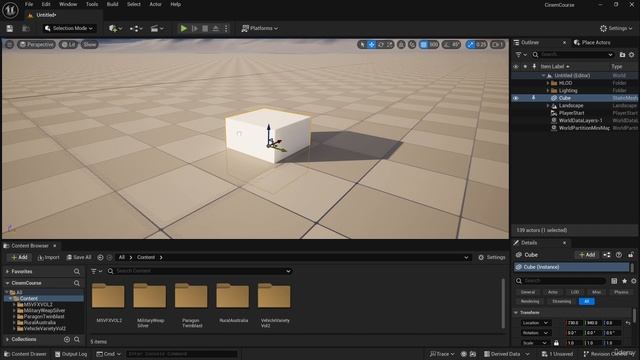Open the Content Drawer
The image size is (640, 360).
pyautogui.click(x=25, y=354)
